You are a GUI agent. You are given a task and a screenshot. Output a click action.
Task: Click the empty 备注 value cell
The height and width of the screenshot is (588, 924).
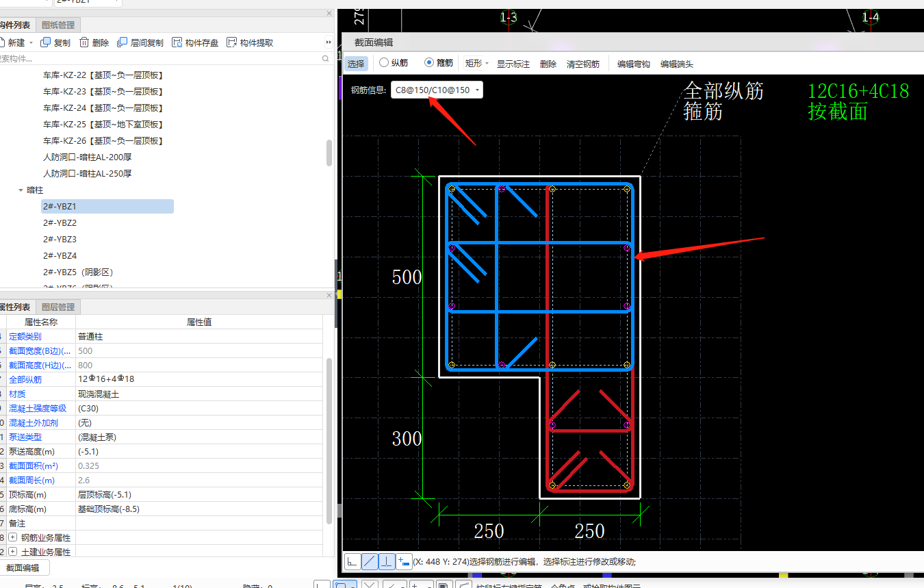click(x=198, y=523)
